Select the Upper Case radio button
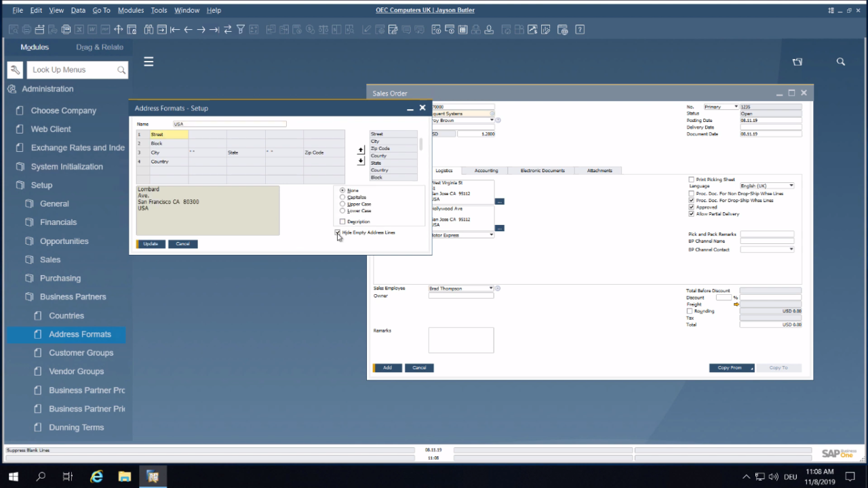 point(342,204)
